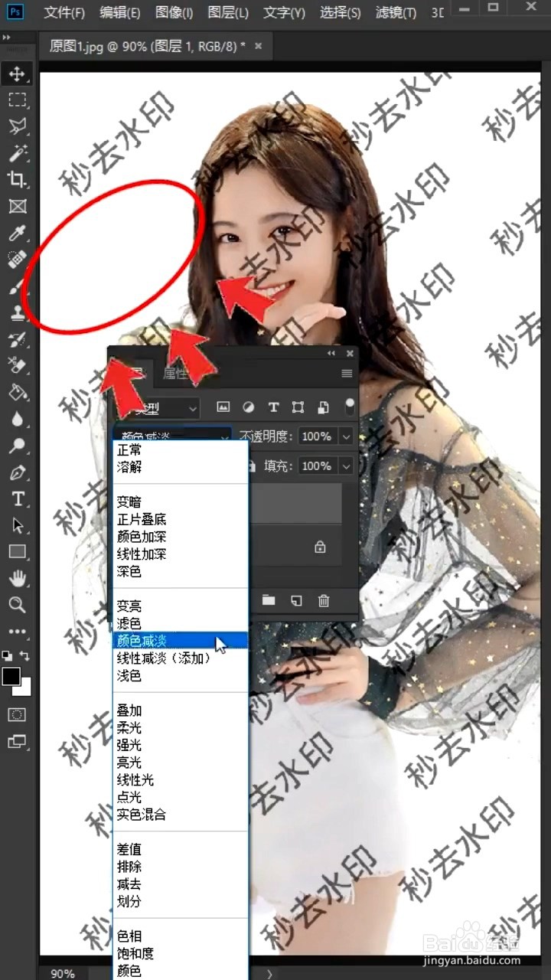The image size is (551, 980).
Task: Create a new layer
Action: click(296, 601)
